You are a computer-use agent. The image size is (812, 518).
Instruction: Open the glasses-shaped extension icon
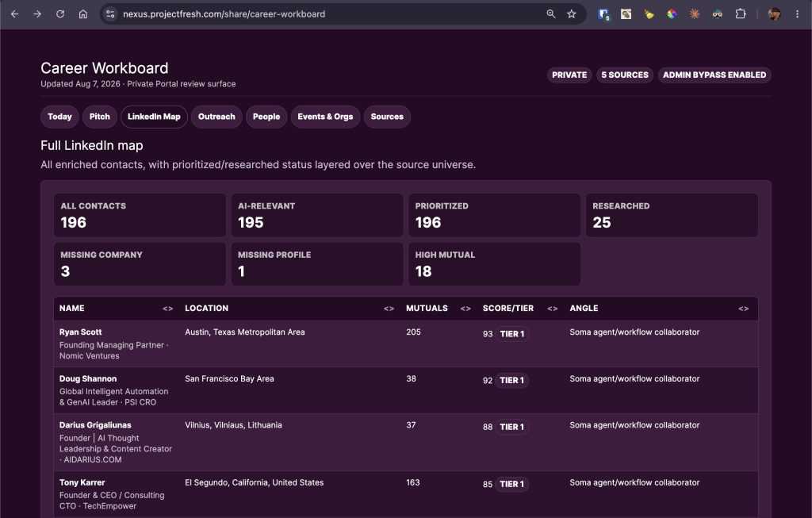(x=717, y=14)
